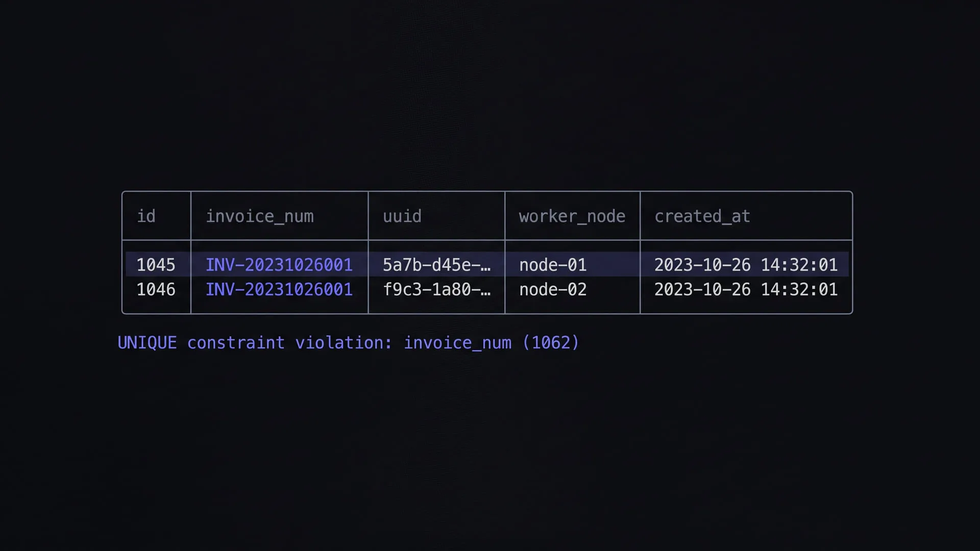Click invoice_num in the error message
980x551 pixels.
click(458, 343)
